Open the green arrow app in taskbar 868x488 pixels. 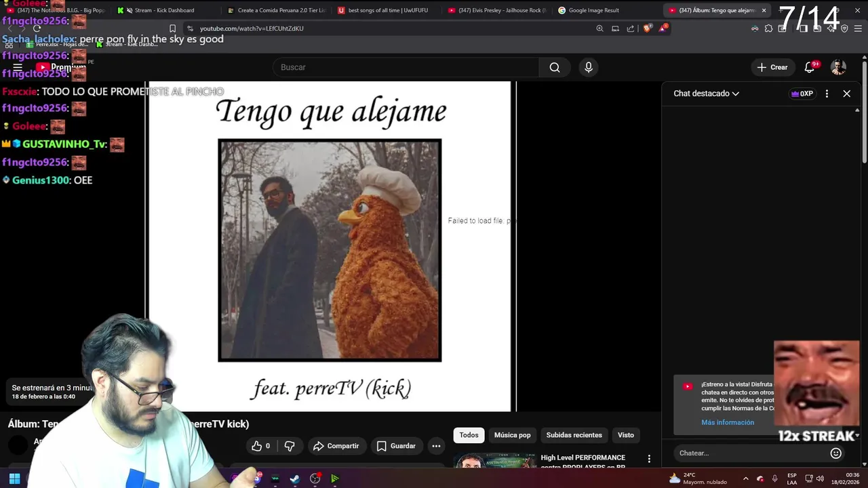(335, 479)
